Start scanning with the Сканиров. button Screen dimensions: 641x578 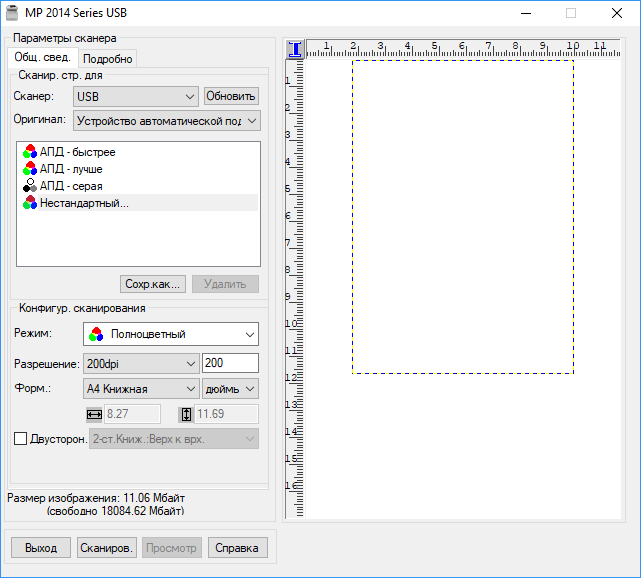click(x=107, y=548)
